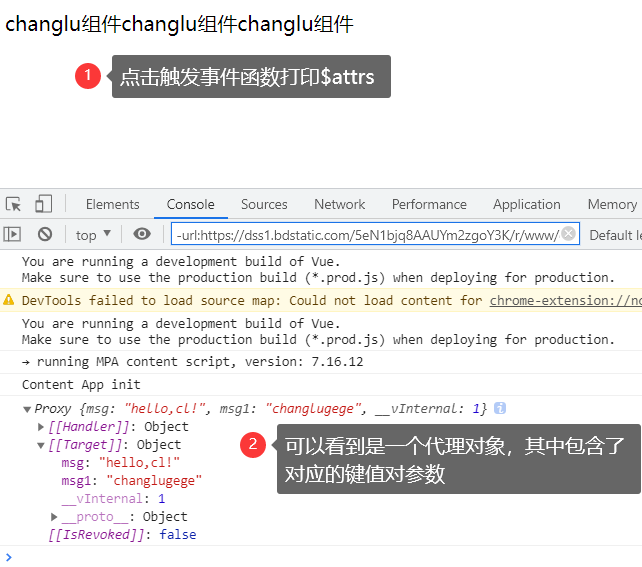Select the Console tab
This screenshot has height=567, width=642.
190,204
